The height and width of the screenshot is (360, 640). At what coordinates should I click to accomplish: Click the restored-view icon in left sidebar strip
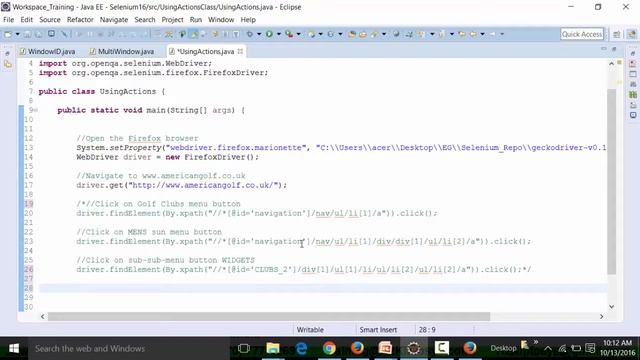(x=7, y=53)
